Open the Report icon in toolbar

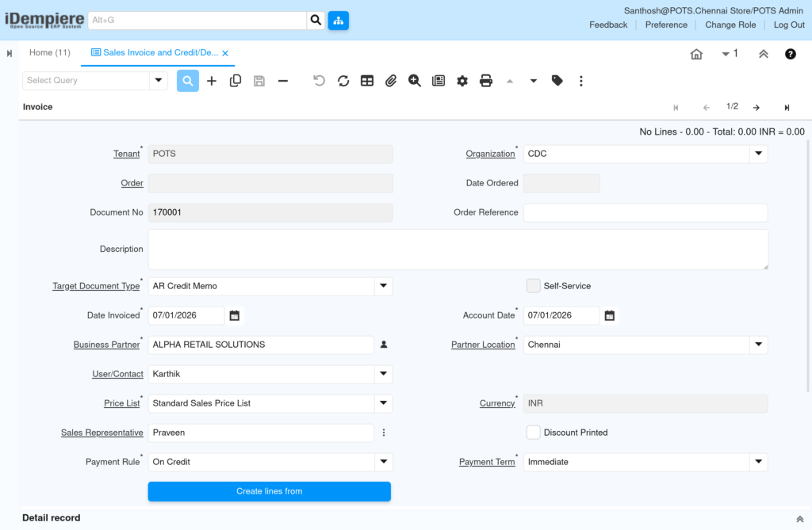[x=438, y=81]
